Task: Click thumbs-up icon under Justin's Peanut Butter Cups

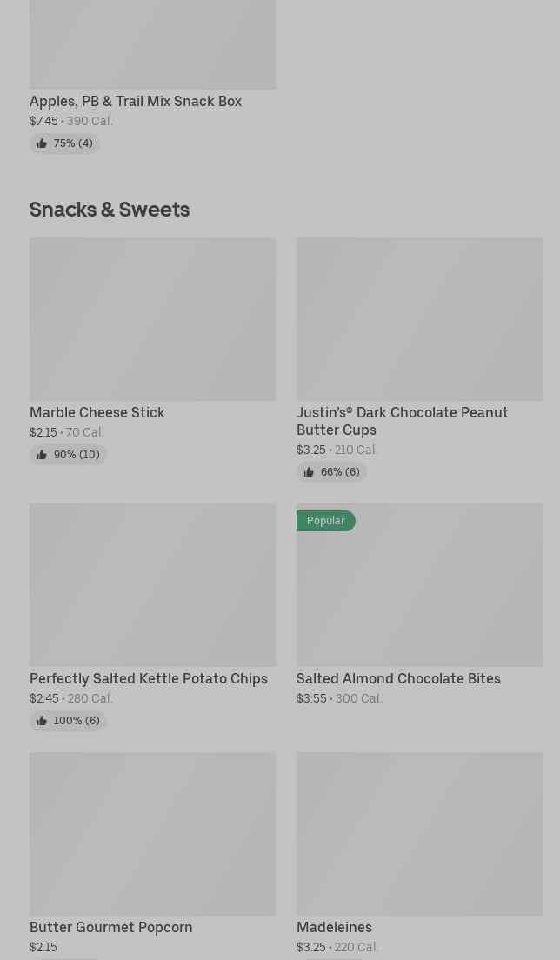Action: (309, 472)
